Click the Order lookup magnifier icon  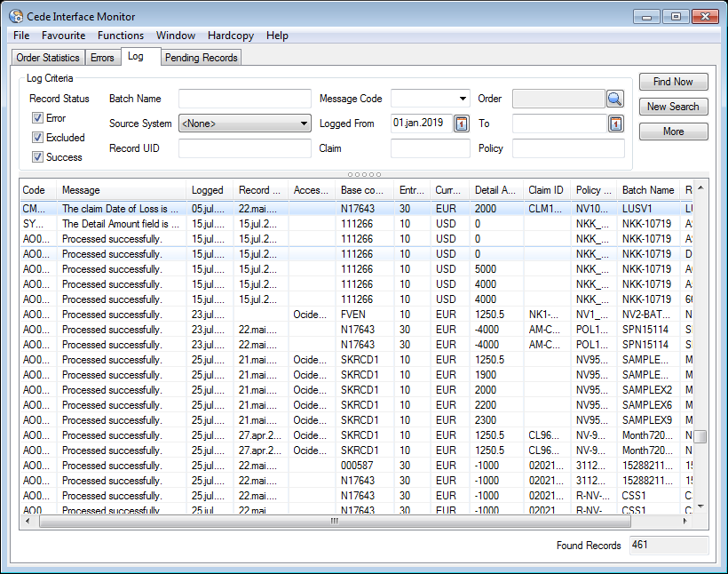click(615, 99)
